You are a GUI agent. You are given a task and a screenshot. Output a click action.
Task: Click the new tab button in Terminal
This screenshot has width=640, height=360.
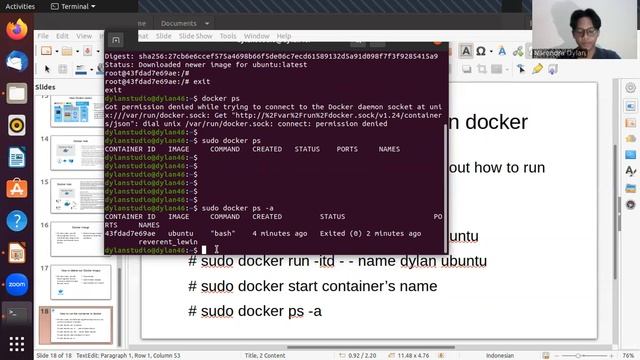pos(116,40)
